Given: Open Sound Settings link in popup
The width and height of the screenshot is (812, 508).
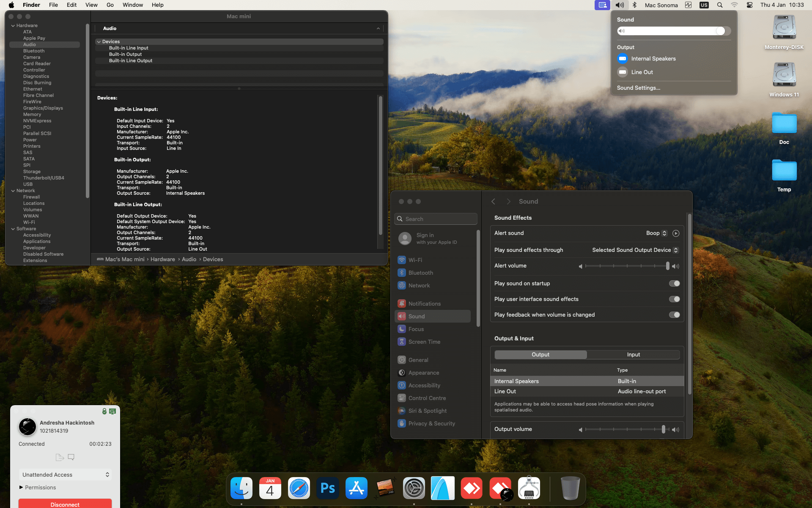Looking at the screenshot, I should click(x=638, y=88).
